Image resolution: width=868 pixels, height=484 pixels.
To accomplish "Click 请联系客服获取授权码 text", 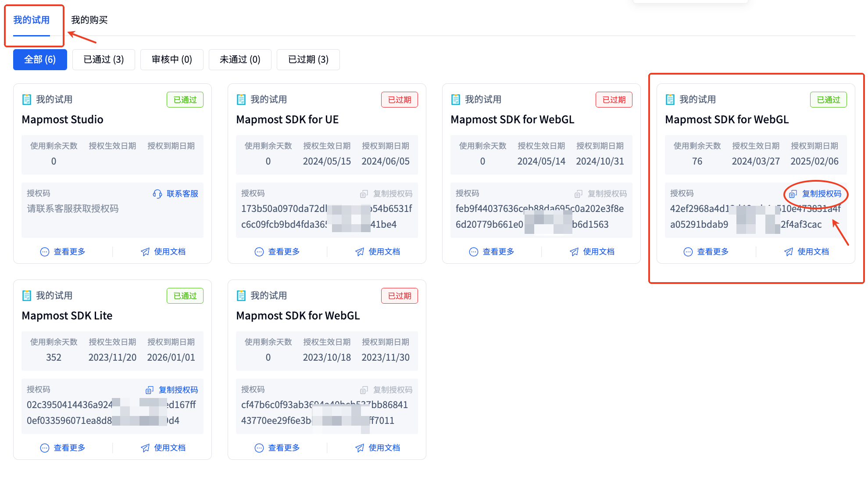I will (x=73, y=209).
